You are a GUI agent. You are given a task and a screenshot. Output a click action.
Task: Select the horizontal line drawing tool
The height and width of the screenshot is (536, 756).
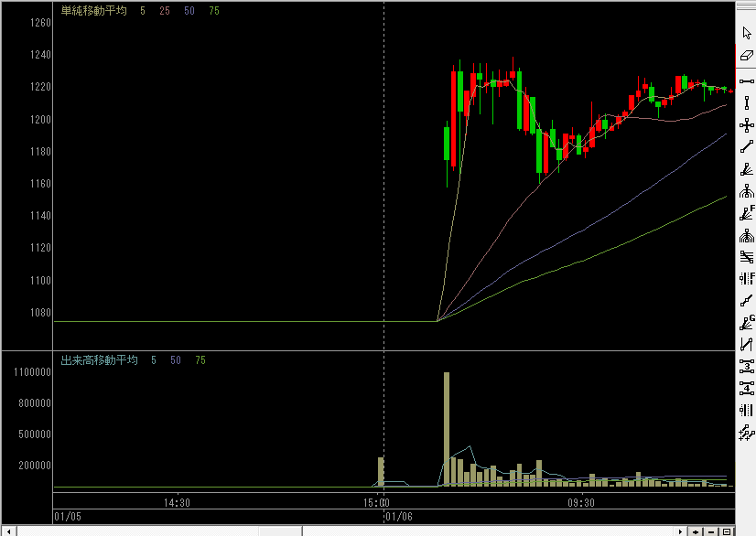coord(746,81)
